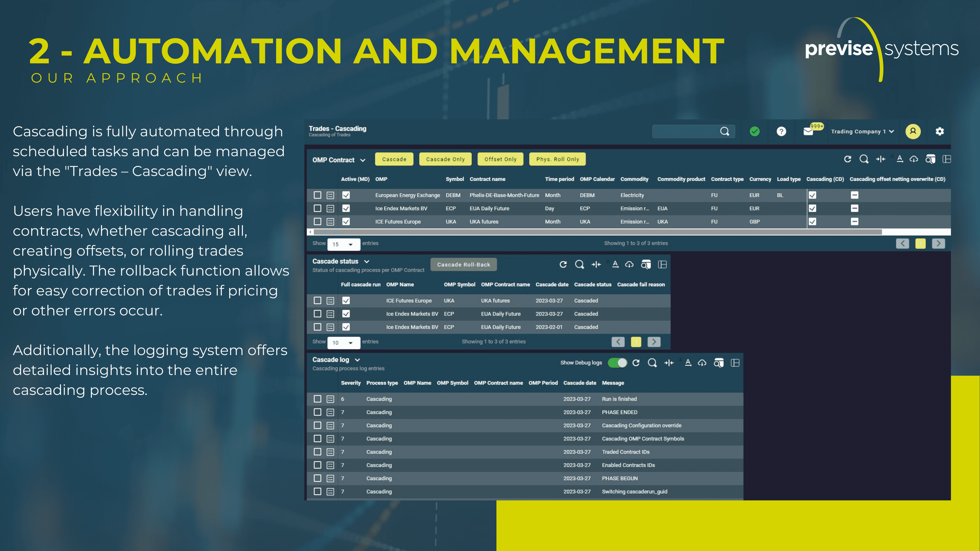Click the user profile avatar icon
The image size is (980, 551).
coord(913,132)
